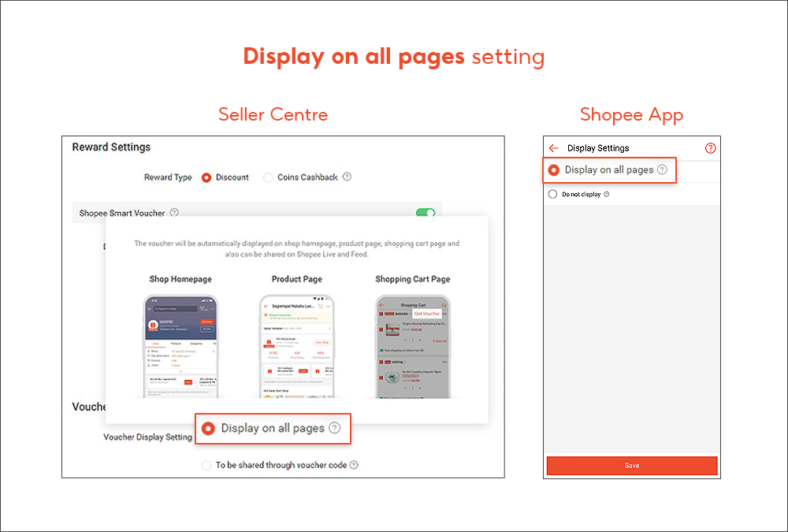This screenshot has height=532, width=788.
Task: Open the help icon next to Do not display
Action: pyautogui.click(x=606, y=193)
